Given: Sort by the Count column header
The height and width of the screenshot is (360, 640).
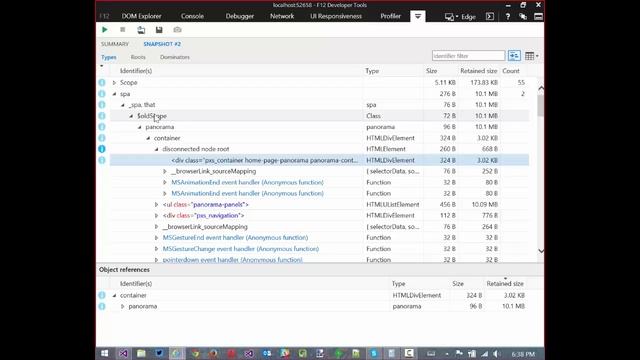Looking at the screenshot, I should coord(511,71).
